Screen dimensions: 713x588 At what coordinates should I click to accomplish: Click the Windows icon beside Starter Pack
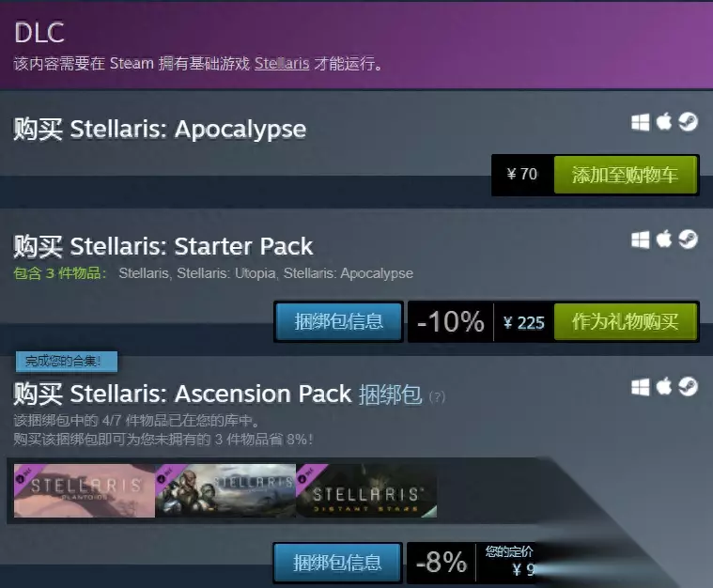[641, 240]
